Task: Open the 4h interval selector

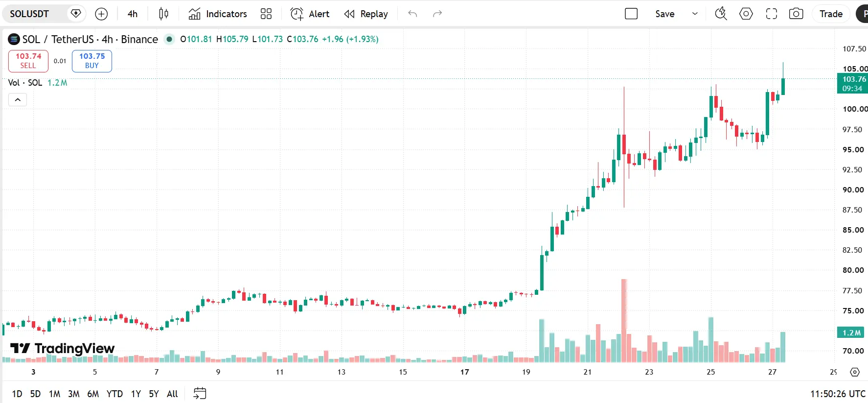Action: (133, 14)
